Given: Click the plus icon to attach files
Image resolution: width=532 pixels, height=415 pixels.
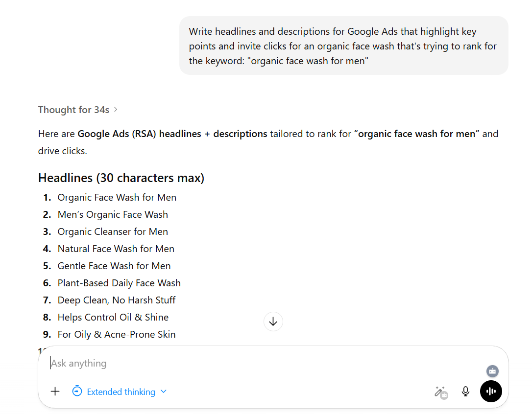Looking at the screenshot, I should pyautogui.click(x=55, y=392).
